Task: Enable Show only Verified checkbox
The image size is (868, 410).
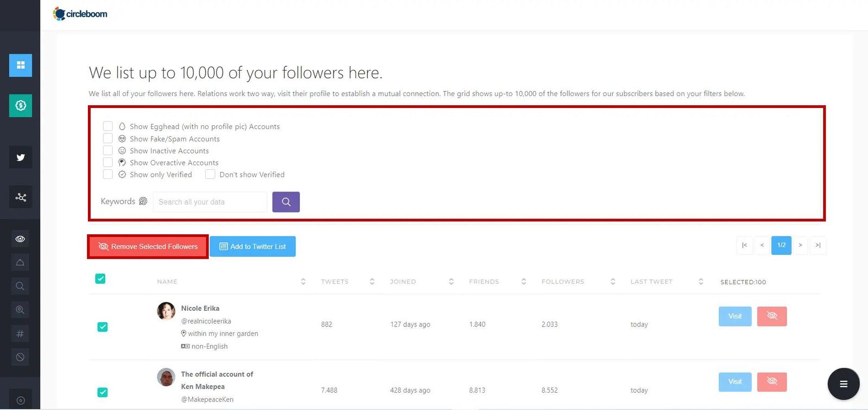Action: point(108,174)
